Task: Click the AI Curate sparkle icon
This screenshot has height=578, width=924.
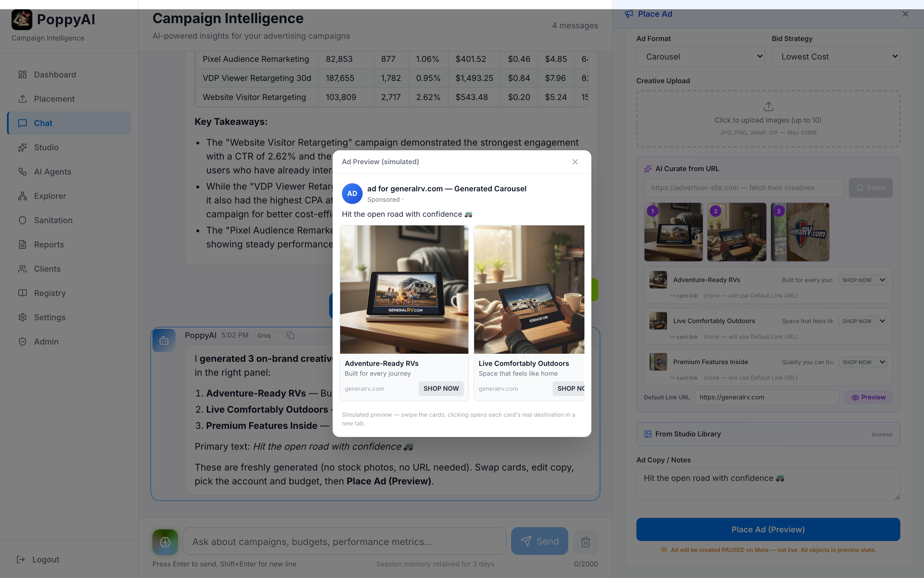Action: click(x=648, y=168)
